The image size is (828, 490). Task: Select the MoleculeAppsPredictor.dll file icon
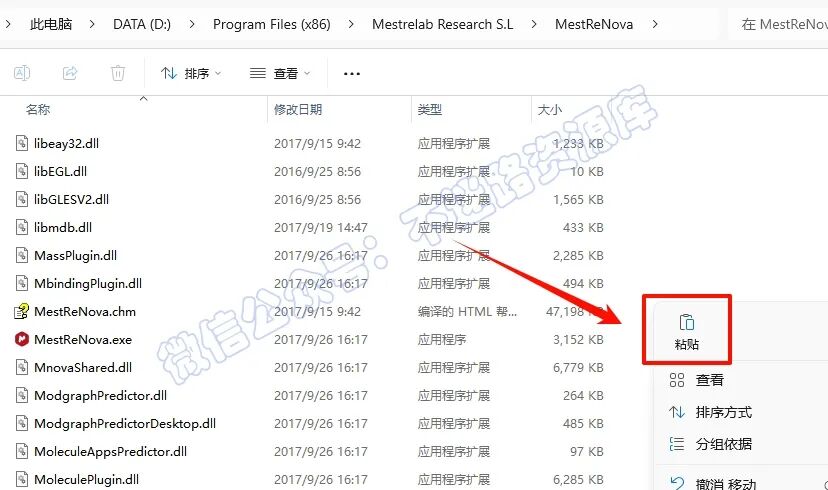point(22,451)
